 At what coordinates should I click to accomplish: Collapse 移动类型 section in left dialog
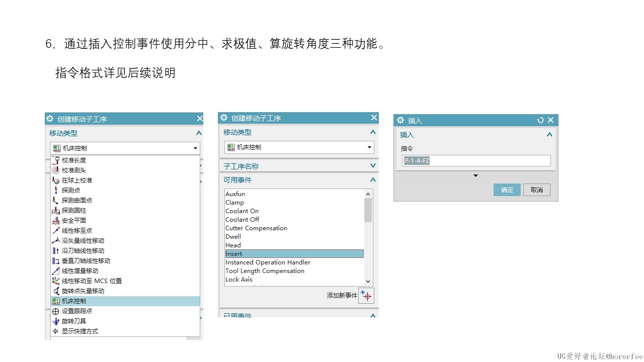point(199,133)
